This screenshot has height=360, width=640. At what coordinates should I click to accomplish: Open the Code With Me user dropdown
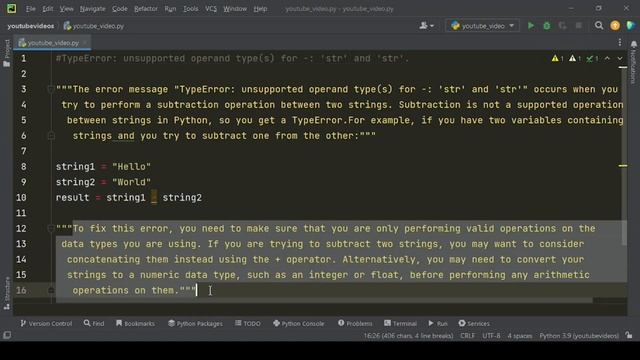(427, 26)
